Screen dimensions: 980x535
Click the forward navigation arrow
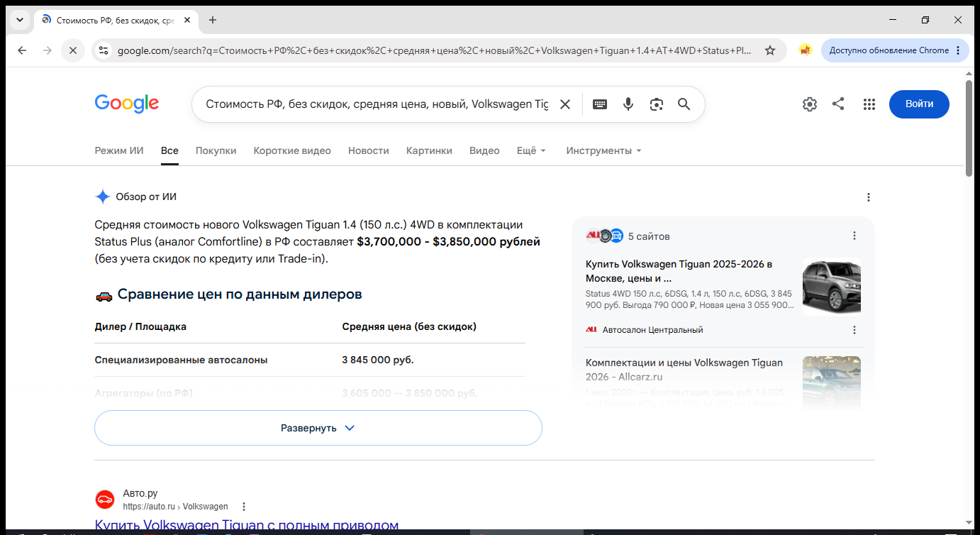48,50
